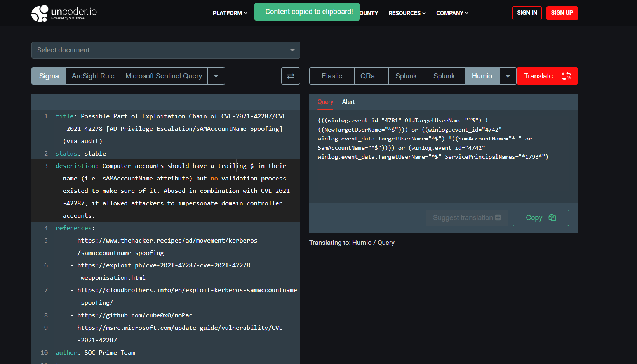Screen dimensions: 637x364
Task: Switch to the Query tab
Action: click(325, 102)
